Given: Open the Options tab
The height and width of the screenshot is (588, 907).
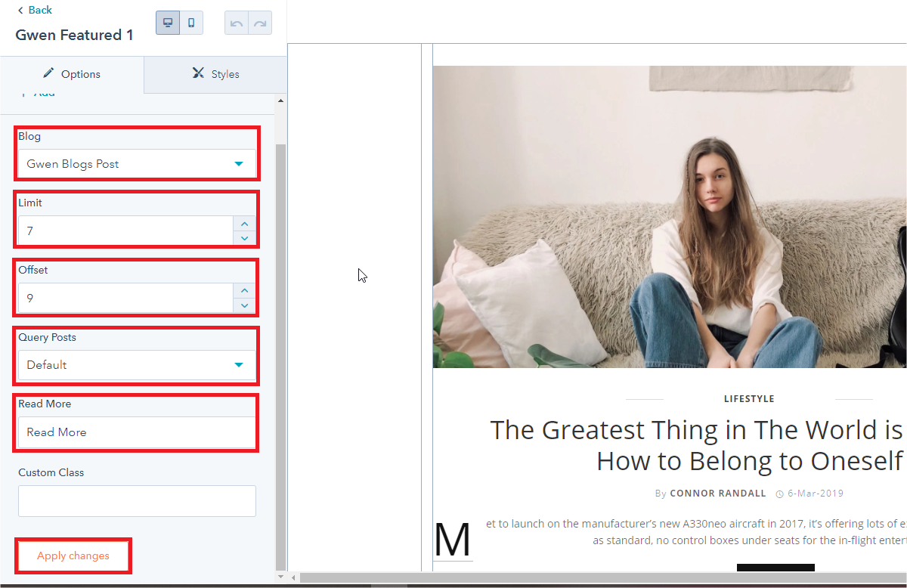Looking at the screenshot, I should click(72, 74).
